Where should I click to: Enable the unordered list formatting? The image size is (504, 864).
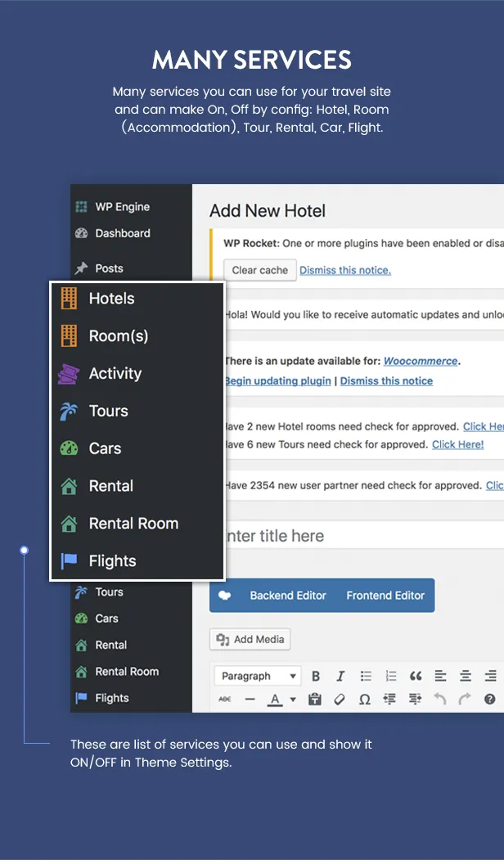tap(366, 676)
